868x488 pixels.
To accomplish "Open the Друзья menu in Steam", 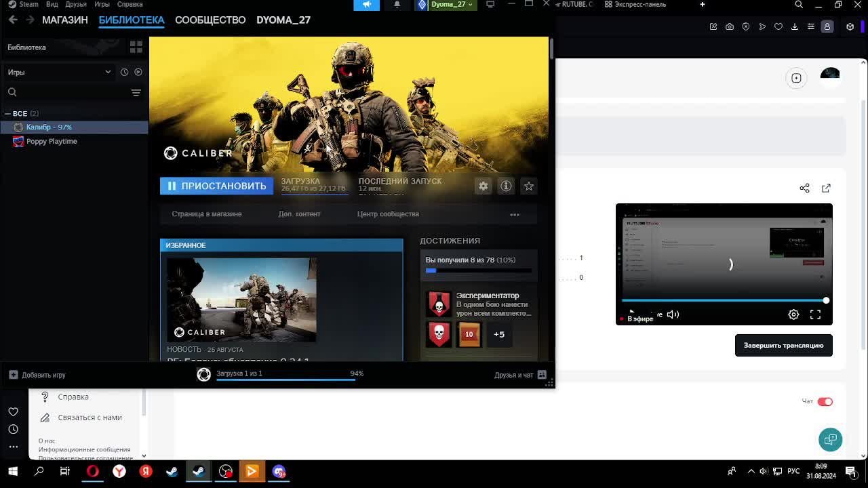I will pyautogui.click(x=76, y=4).
